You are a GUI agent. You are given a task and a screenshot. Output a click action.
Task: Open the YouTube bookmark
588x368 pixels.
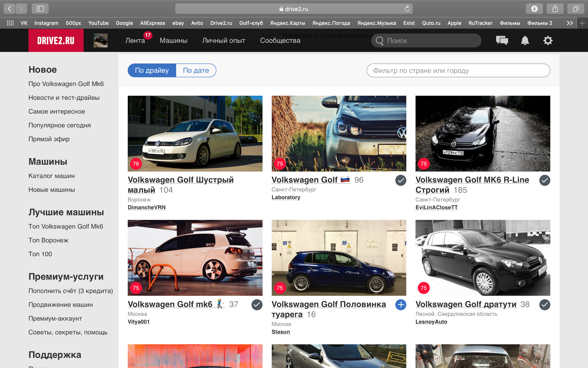pyautogui.click(x=98, y=23)
